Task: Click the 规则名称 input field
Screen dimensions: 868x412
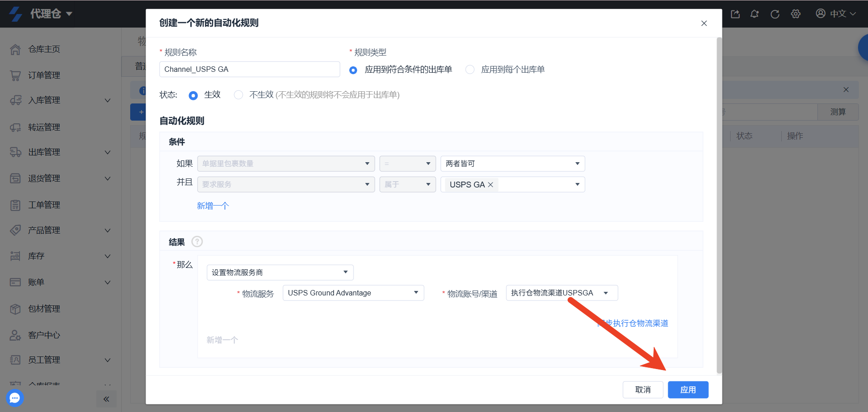Action: point(250,69)
